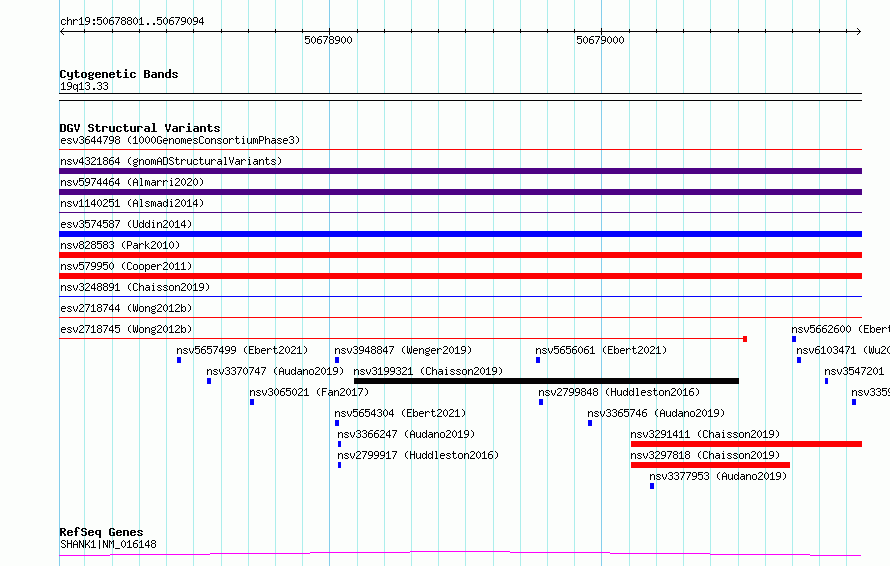This screenshot has width=890, height=566.
Task: Open the nsv4321864 gnomADStructuralVariants variant
Action: (x=171, y=161)
